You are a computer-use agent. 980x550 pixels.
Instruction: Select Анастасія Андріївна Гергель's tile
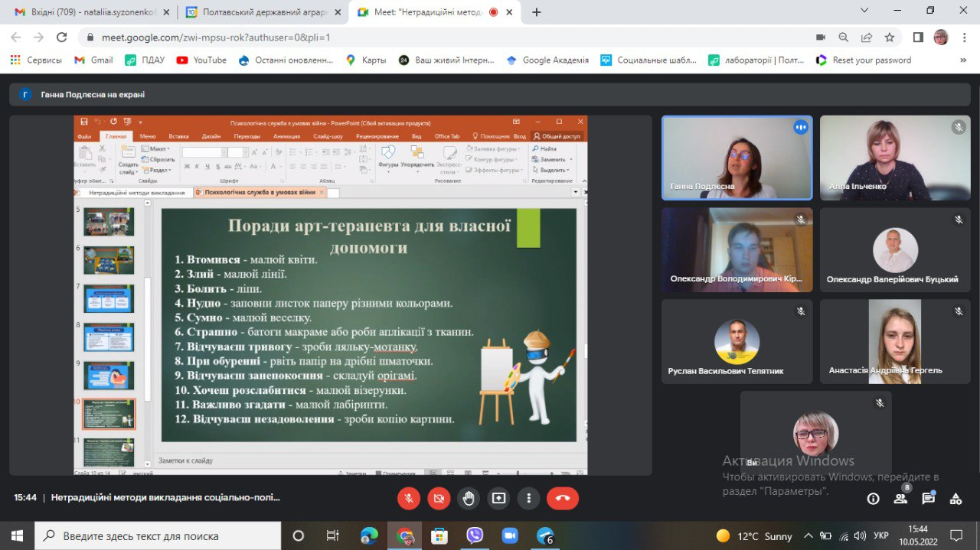(x=895, y=341)
